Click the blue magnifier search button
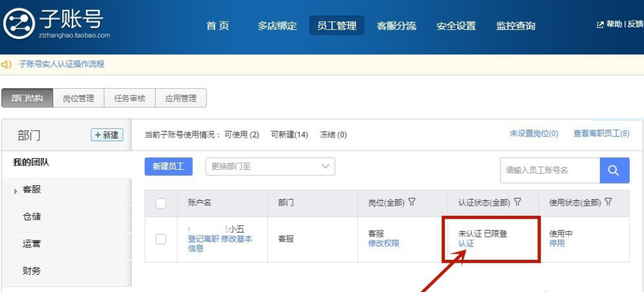 point(614,170)
